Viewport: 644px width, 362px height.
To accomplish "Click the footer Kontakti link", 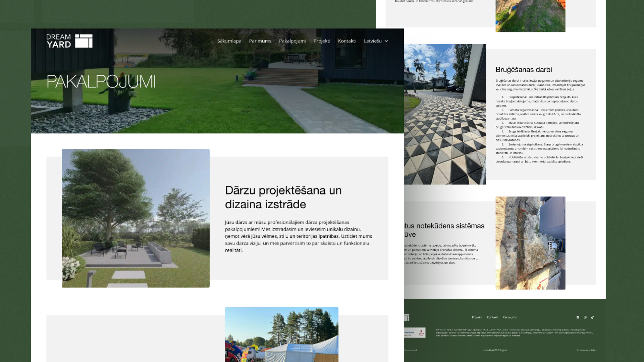I will click(492, 317).
